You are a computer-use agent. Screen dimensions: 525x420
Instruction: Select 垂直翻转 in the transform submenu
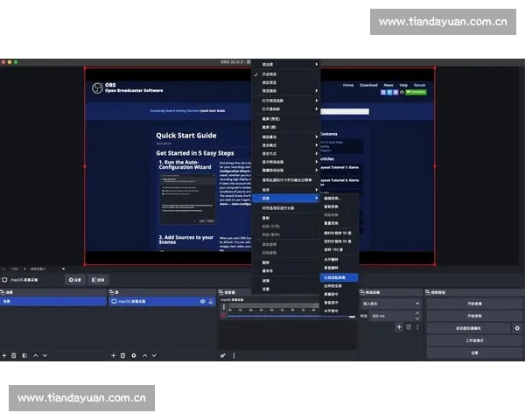(x=339, y=268)
